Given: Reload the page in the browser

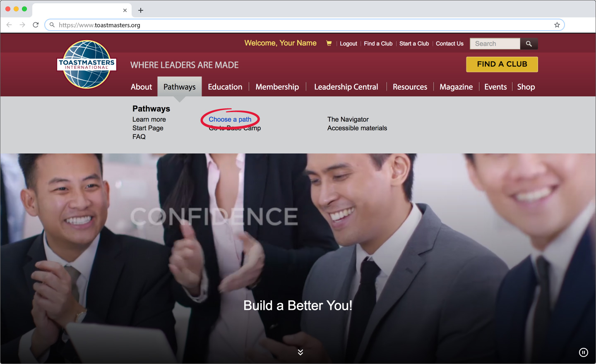Looking at the screenshot, I should [x=36, y=25].
